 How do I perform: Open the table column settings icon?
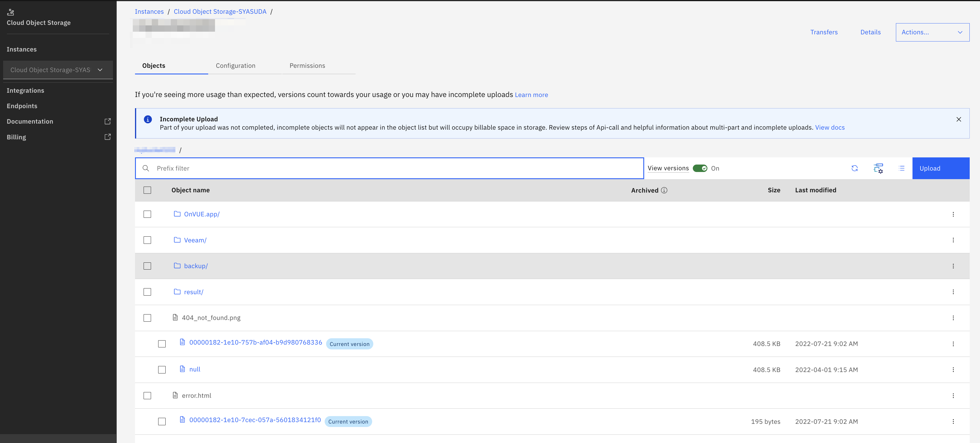click(x=878, y=168)
